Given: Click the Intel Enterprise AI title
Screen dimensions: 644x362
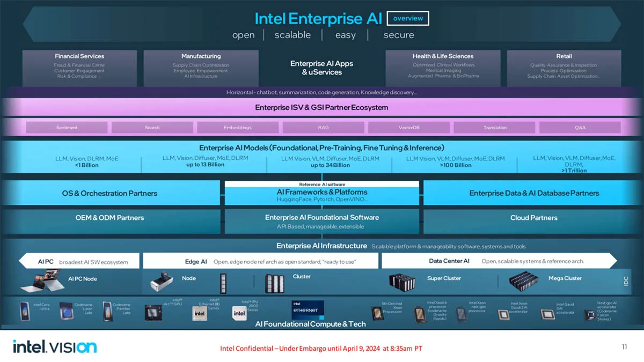Looking at the screenshot, I should (318, 18).
